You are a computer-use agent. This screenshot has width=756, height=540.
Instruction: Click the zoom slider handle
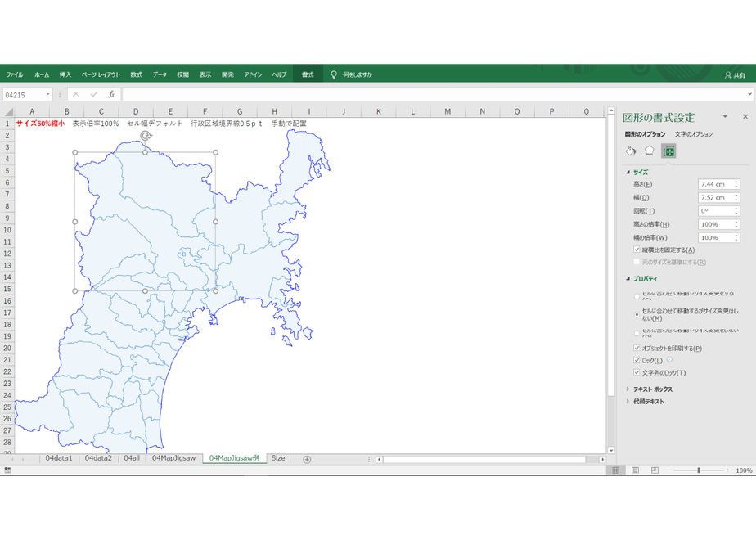point(699,470)
